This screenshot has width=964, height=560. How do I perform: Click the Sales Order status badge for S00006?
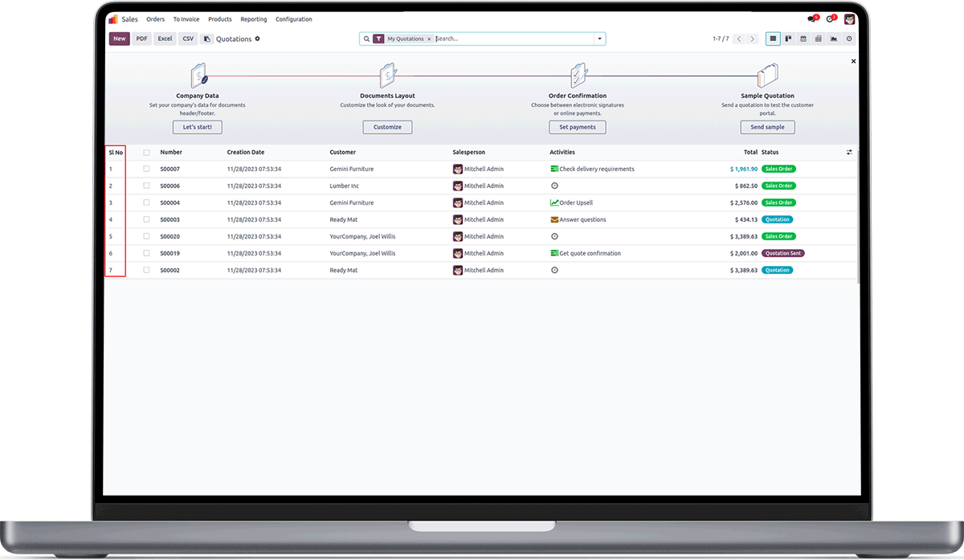778,186
